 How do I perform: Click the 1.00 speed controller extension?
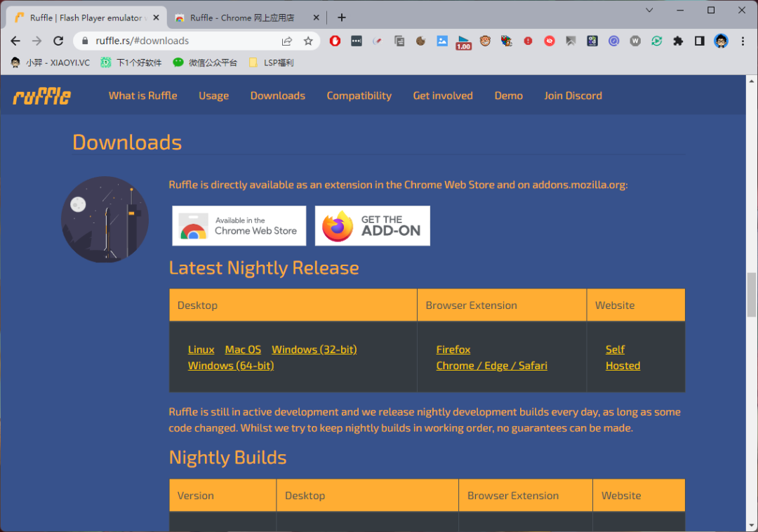pos(463,43)
